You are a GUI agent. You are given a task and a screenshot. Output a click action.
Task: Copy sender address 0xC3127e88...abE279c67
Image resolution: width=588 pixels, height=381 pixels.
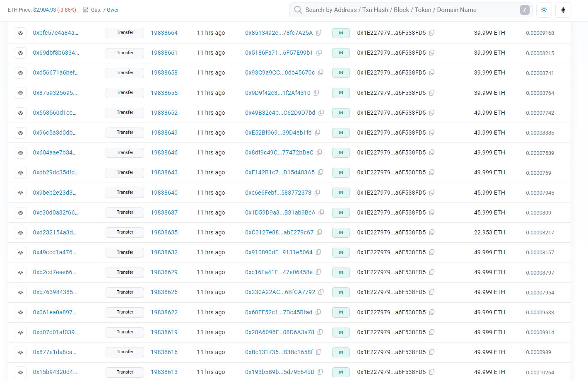click(x=319, y=232)
